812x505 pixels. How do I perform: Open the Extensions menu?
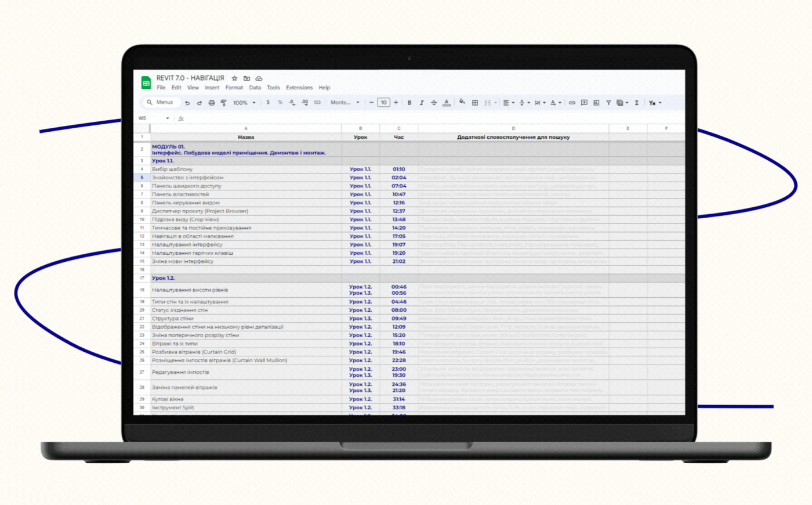coord(299,88)
